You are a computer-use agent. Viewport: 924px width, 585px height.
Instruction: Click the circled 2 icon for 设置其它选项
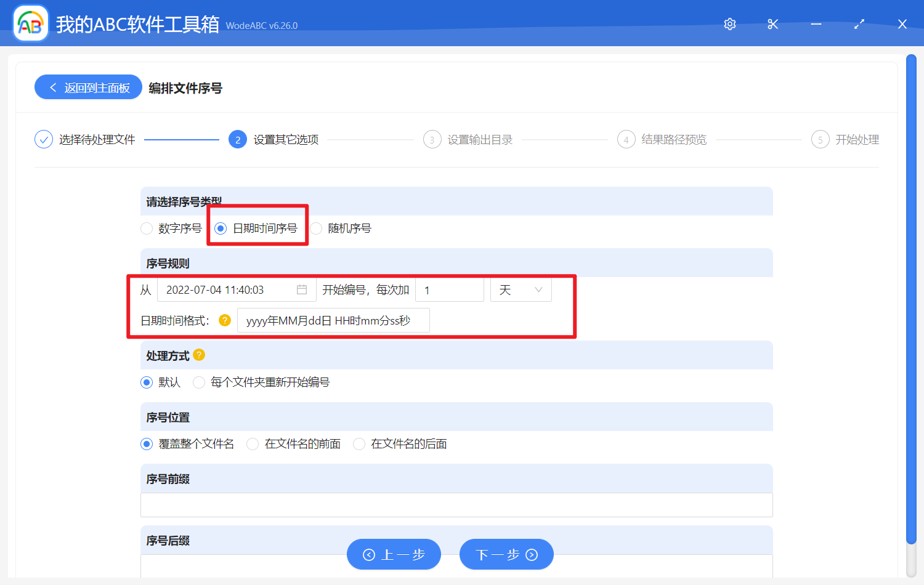(x=238, y=139)
